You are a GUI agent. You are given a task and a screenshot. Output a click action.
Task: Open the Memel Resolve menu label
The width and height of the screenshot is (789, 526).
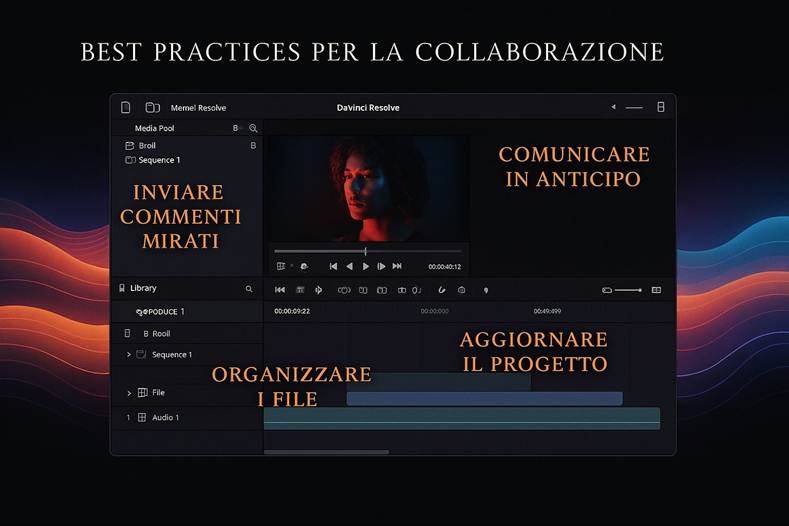[x=198, y=108]
